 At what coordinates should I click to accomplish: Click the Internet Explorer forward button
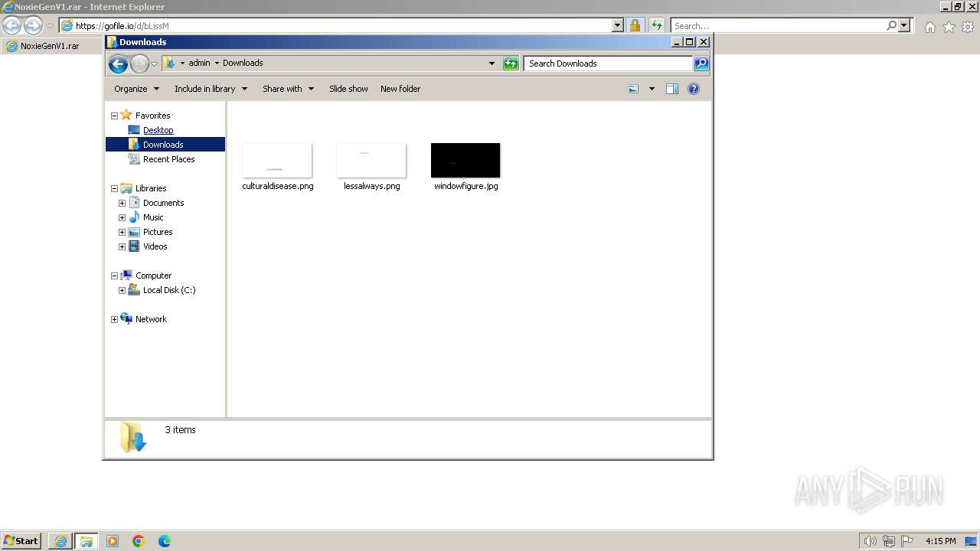pos(33,26)
